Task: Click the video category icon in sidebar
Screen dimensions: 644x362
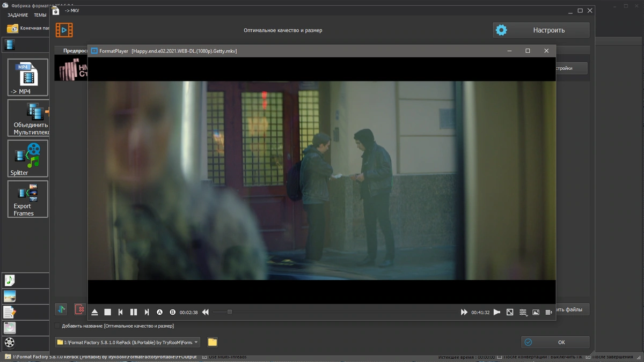Action: [10, 45]
